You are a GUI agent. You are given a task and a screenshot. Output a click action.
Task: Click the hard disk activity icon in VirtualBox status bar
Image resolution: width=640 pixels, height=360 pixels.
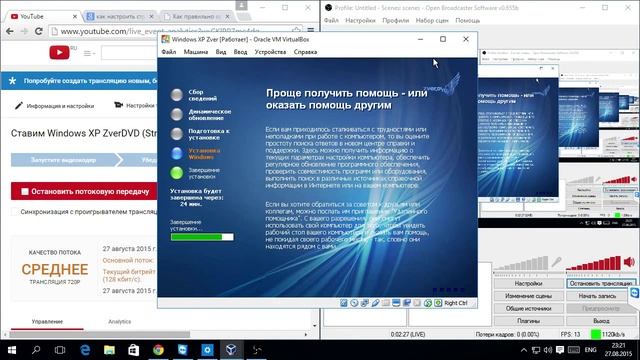344,303
